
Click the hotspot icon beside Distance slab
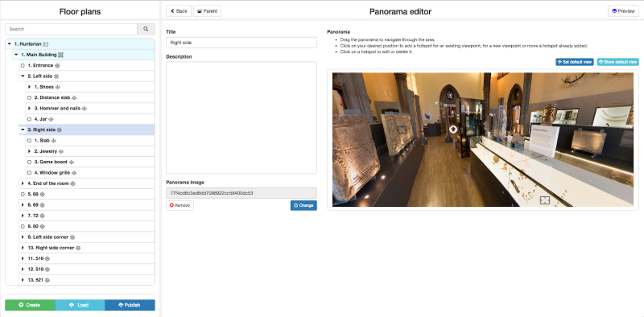(74, 97)
